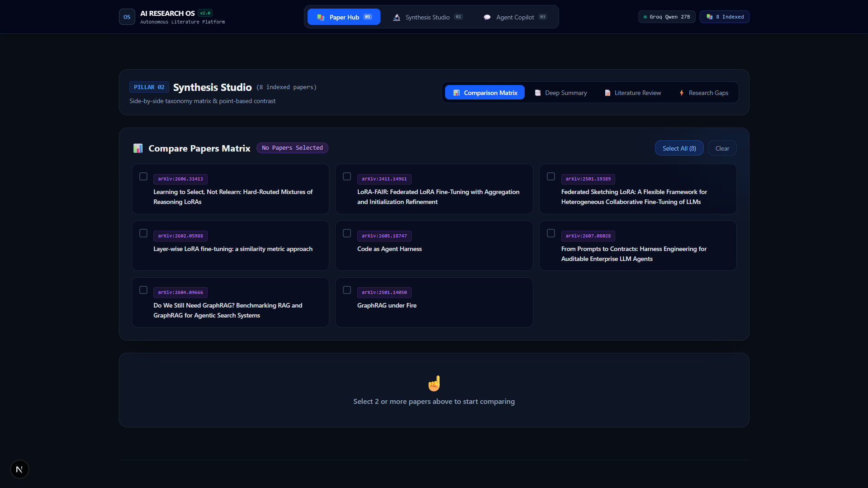This screenshot has width=868, height=488.
Task: Tick the Code as Agent Harness checkbox
Action: coord(347,233)
